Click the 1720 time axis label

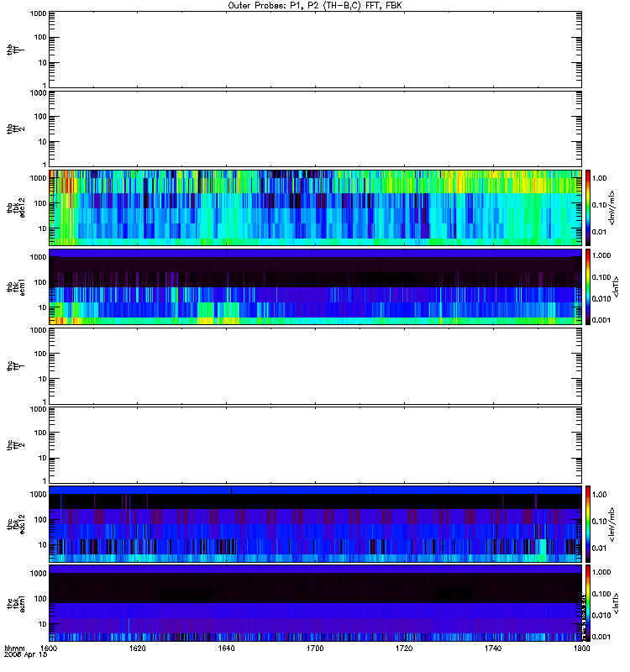click(x=404, y=648)
